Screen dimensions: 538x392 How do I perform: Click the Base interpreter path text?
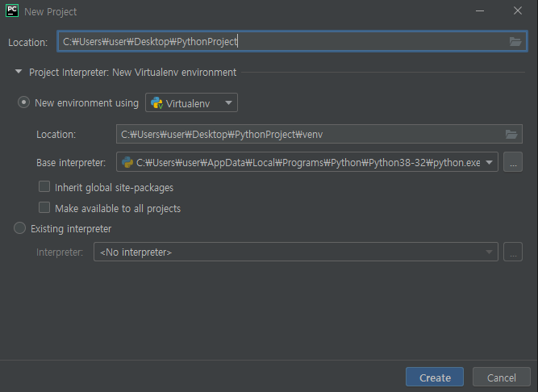pyautogui.click(x=308, y=162)
